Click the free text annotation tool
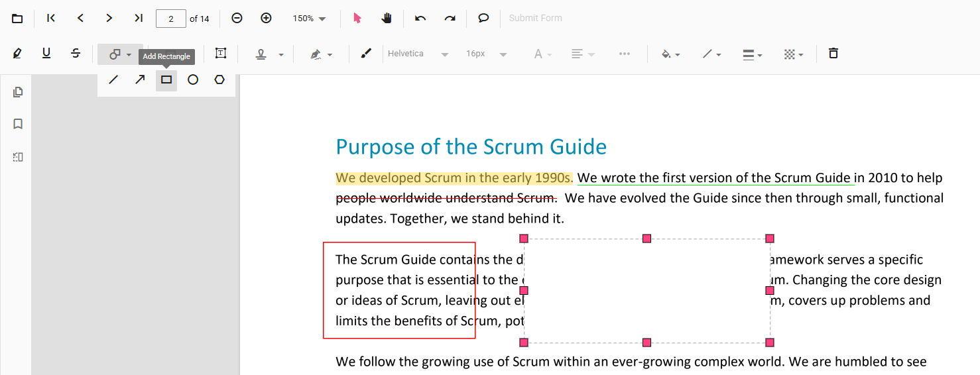980x375 pixels. point(220,54)
